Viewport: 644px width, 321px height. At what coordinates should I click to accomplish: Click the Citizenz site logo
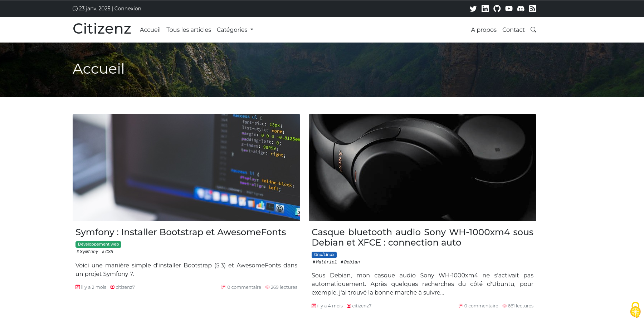point(102,29)
